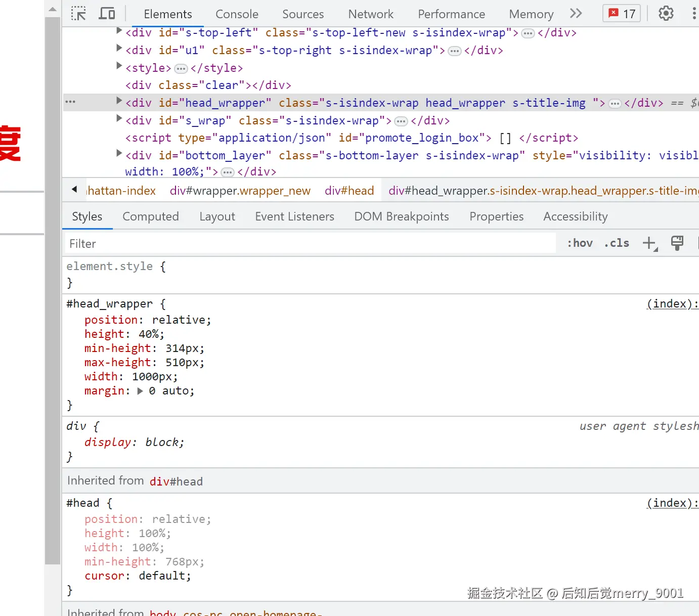Open the Memory tab
Viewport: 699px width, 616px height.
coord(531,14)
